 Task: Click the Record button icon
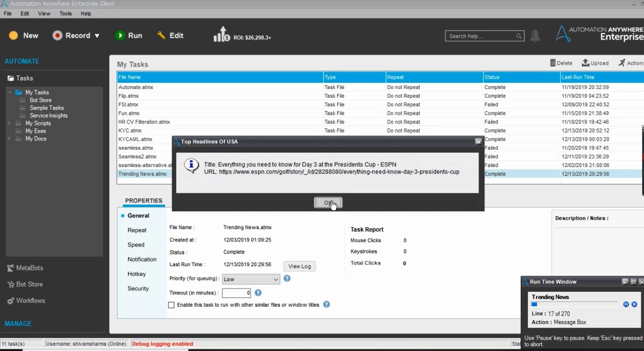(x=58, y=36)
